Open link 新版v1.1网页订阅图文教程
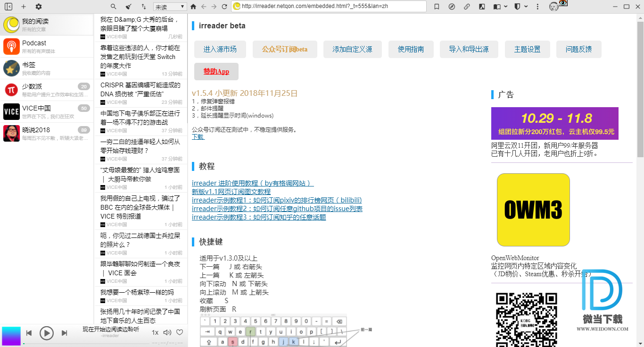The width and height of the screenshot is (644, 347). pyautogui.click(x=231, y=192)
